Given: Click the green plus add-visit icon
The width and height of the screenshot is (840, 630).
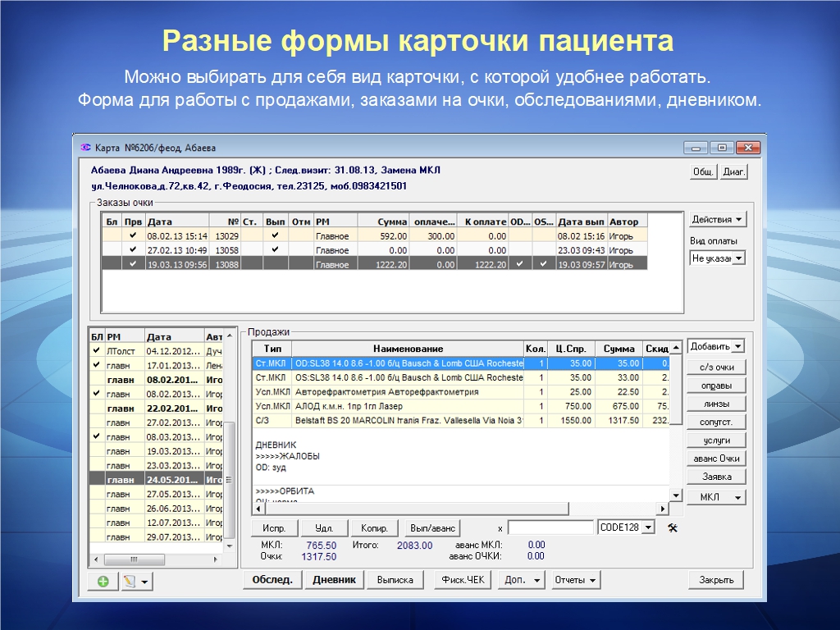Looking at the screenshot, I should pos(103,582).
